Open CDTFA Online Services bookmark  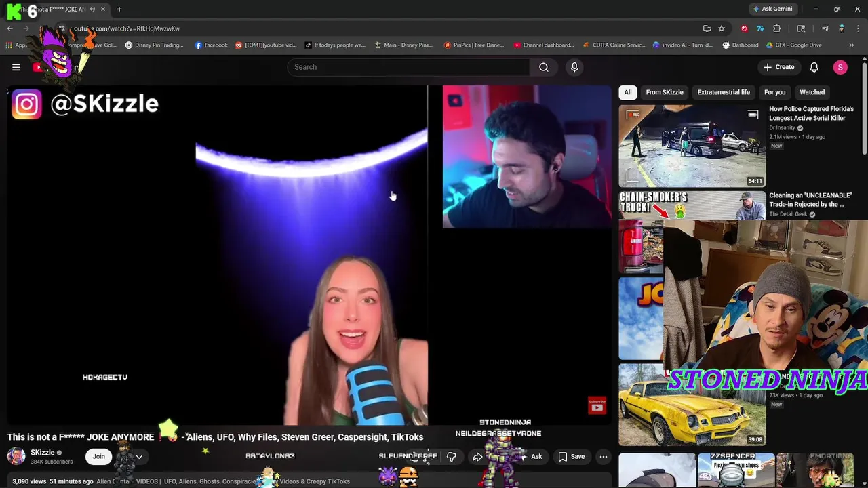(614, 45)
